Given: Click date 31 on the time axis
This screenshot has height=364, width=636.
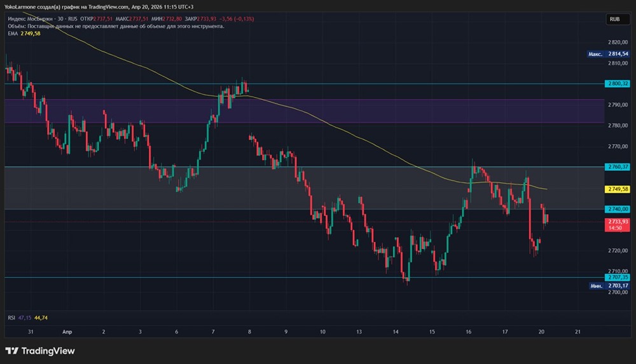Looking at the screenshot, I should point(31,332).
